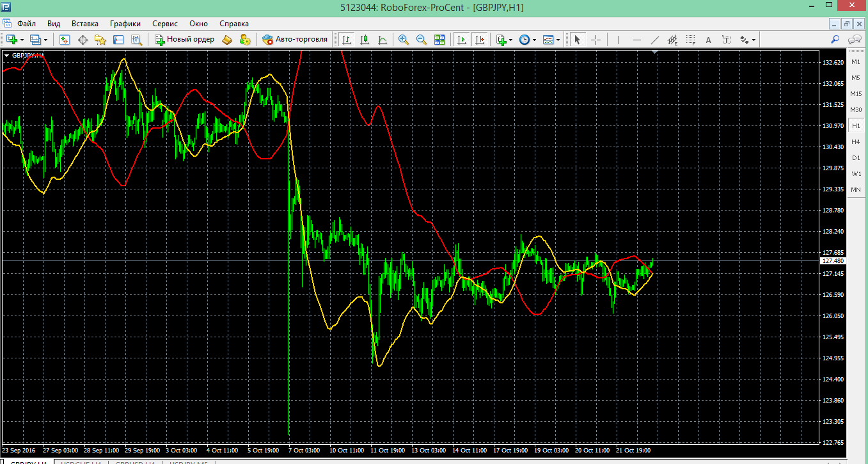Expand the profiles dropdown arrow
This screenshot has height=464, width=868.
pos(45,40)
